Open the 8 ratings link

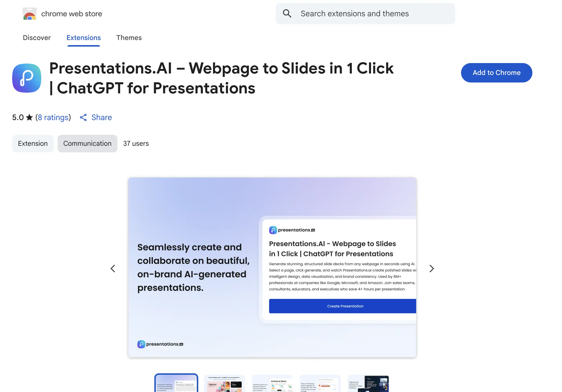point(53,117)
